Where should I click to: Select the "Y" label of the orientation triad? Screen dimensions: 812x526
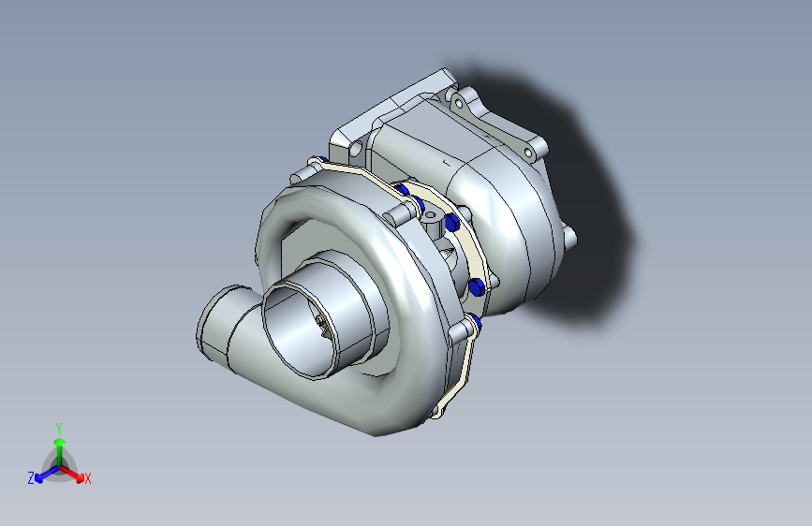coord(59,429)
